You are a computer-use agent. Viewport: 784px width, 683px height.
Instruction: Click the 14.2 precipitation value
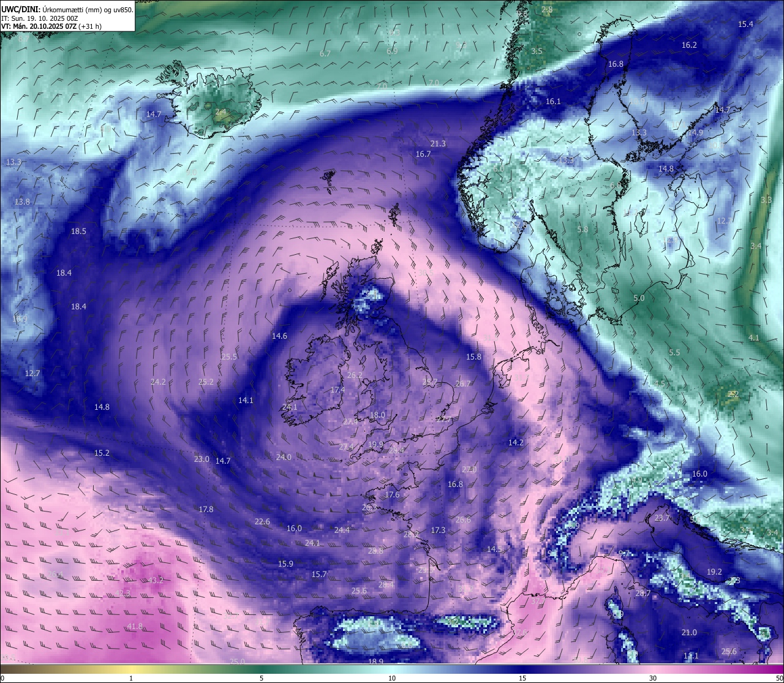516,442
